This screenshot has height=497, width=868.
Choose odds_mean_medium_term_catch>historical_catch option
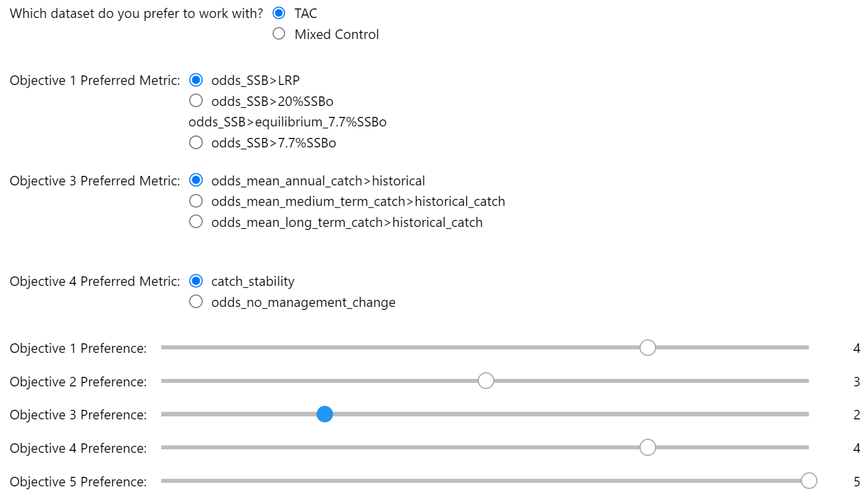pyautogui.click(x=196, y=201)
